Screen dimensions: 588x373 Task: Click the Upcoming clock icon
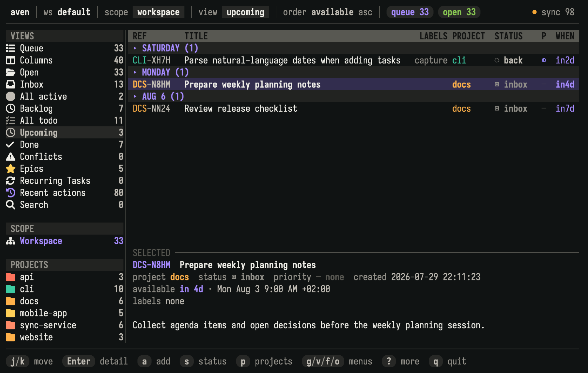(x=11, y=133)
